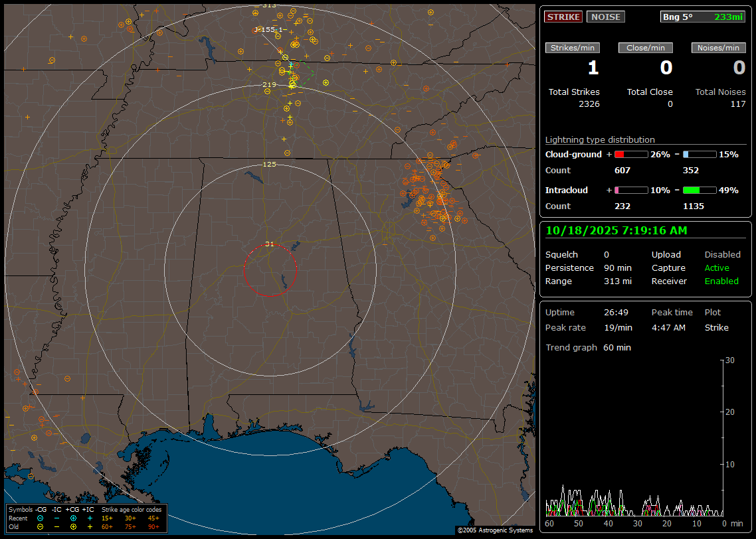
Task: Click the Receiver Enabled status
Action: point(721,281)
